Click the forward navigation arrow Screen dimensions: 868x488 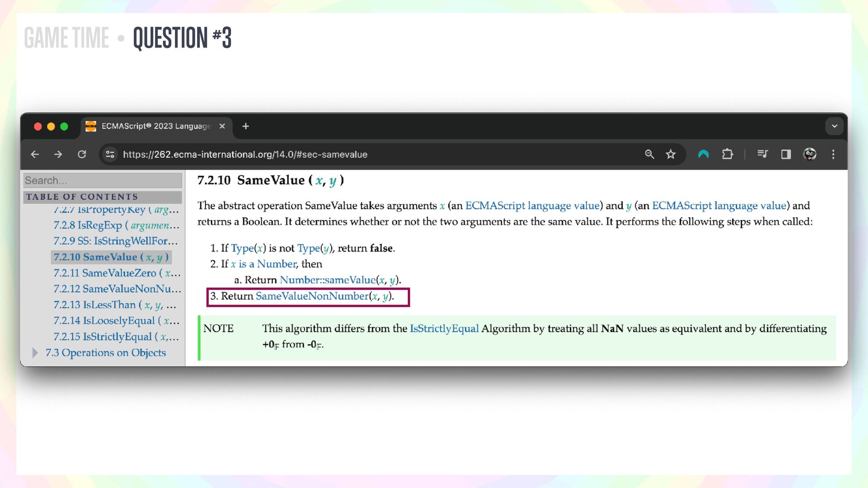58,155
